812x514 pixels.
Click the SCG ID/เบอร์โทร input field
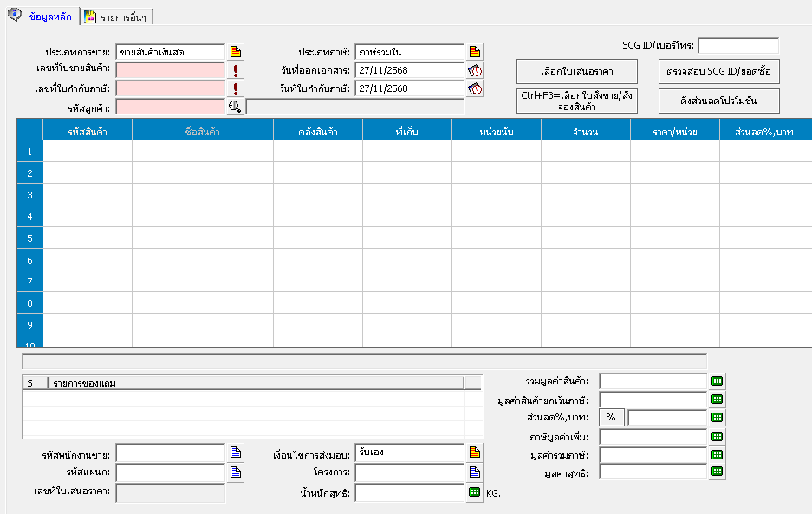tap(737, 45)
